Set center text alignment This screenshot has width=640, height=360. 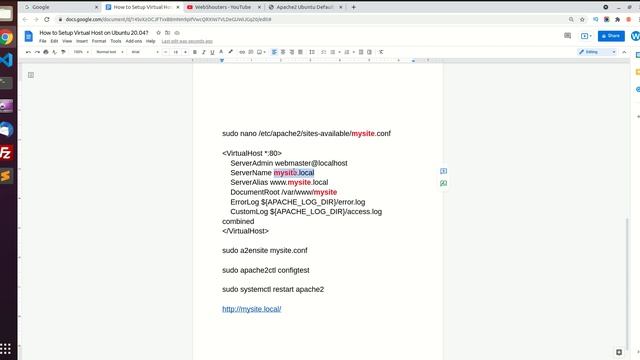point(283,52)
